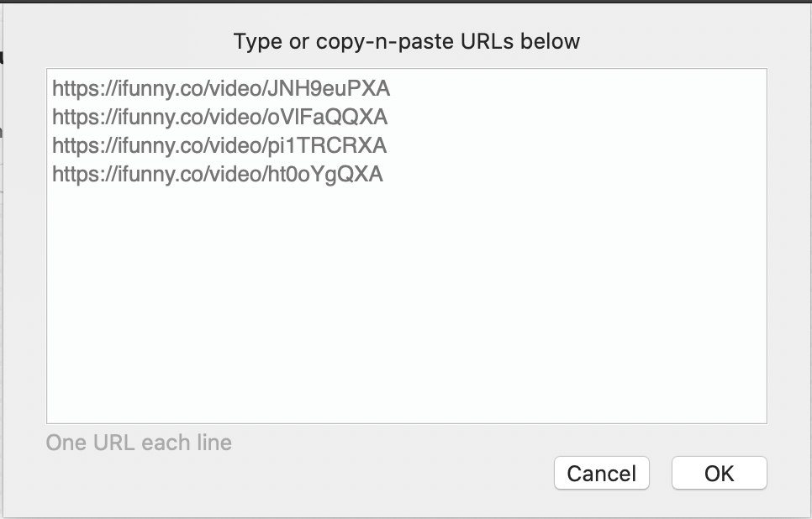
Task: Click the "One URL each line" hint text
Action: point(139,443)
